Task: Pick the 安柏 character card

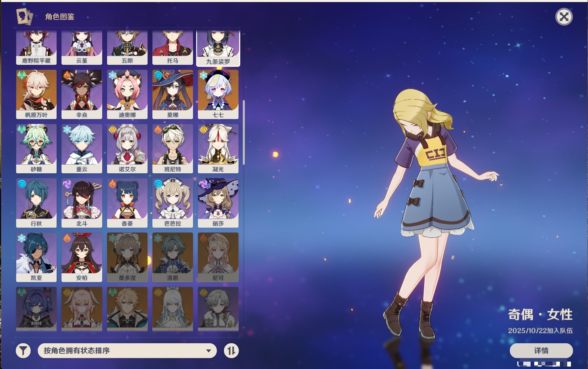Action: (x=82, y=257)
